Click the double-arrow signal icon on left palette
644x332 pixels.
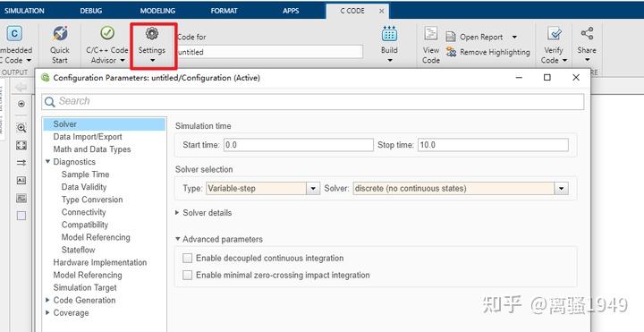pyautogui.click(x=21, y=163)
